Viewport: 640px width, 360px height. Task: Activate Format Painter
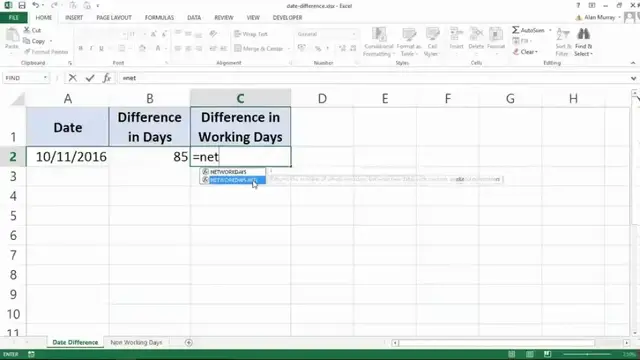[46, 52]
